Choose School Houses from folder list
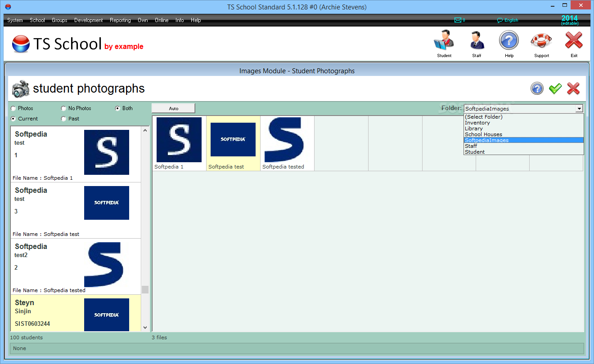The image size is (594, 364). [x=524, y=134]
